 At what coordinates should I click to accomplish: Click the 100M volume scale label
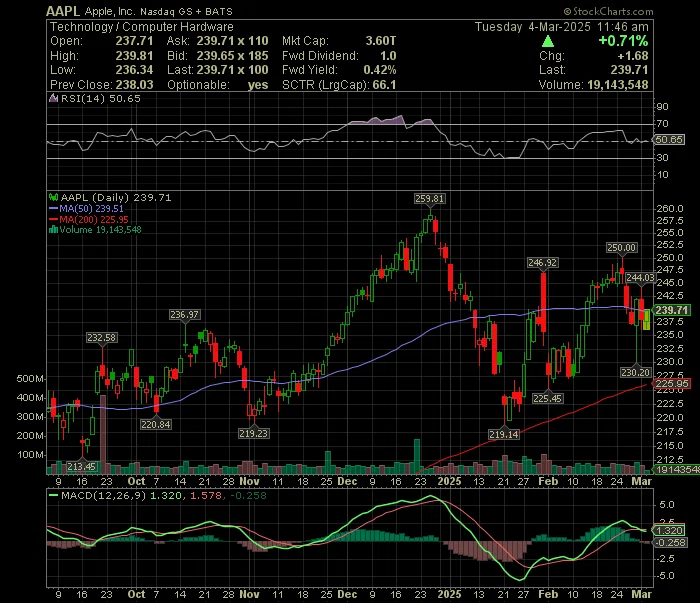(x=30, y=455)
